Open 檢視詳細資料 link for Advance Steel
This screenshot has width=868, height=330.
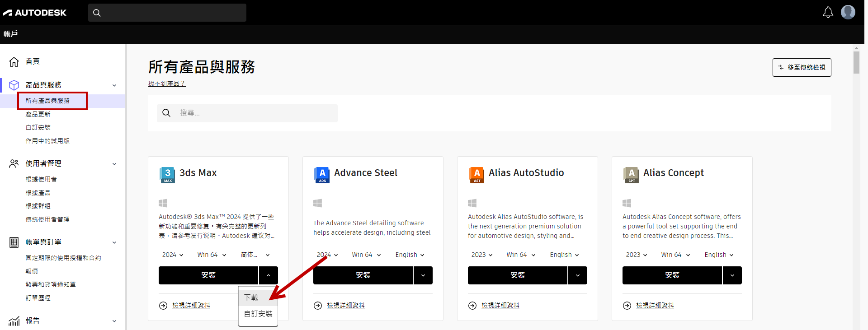coord(345,306)
